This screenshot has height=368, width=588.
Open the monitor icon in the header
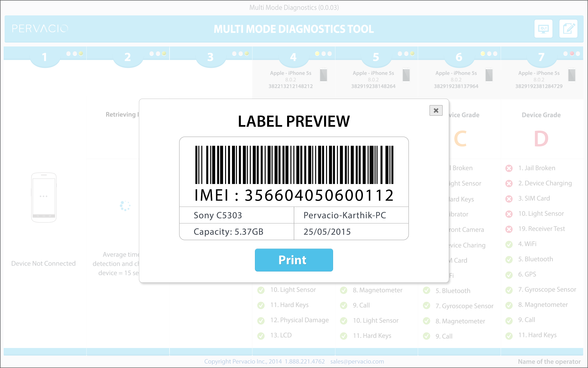543,29
